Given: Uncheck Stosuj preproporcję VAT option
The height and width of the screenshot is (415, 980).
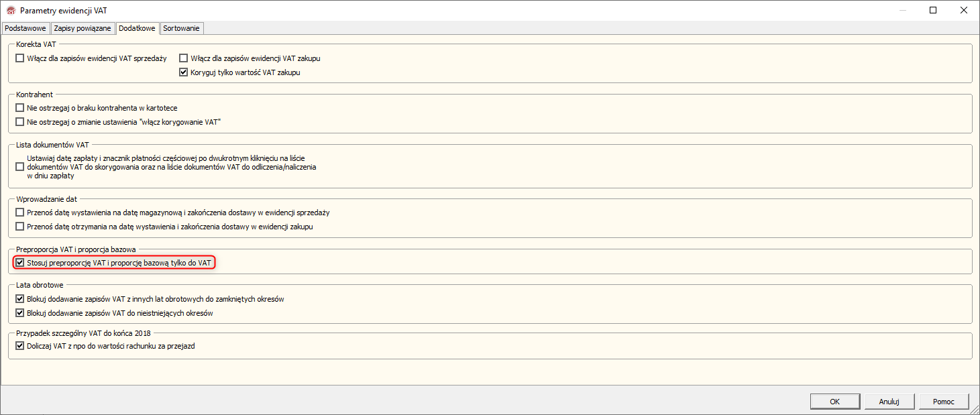Looking at the screenshot, I should click(20, 263).
